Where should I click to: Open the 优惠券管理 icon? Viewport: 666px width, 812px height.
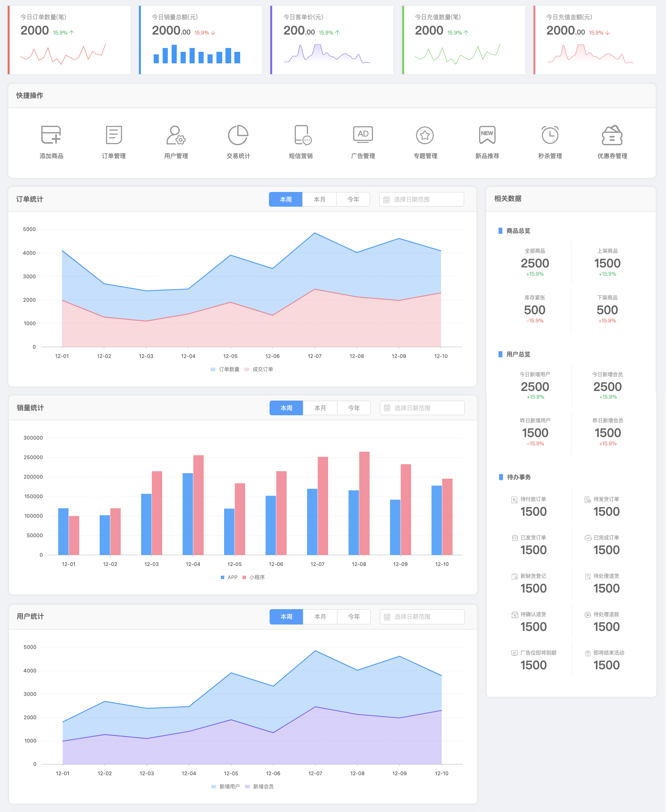(x=612, y=135)
